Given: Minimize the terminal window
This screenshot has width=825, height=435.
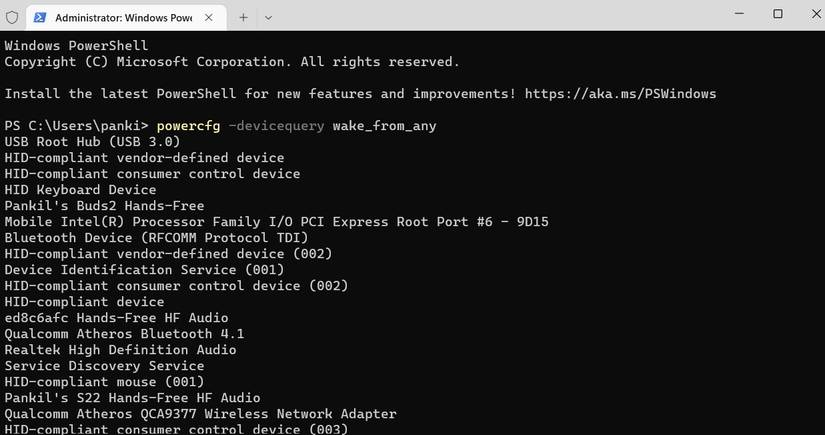Looking at the screenshot, I should click(x=735, y=14).
